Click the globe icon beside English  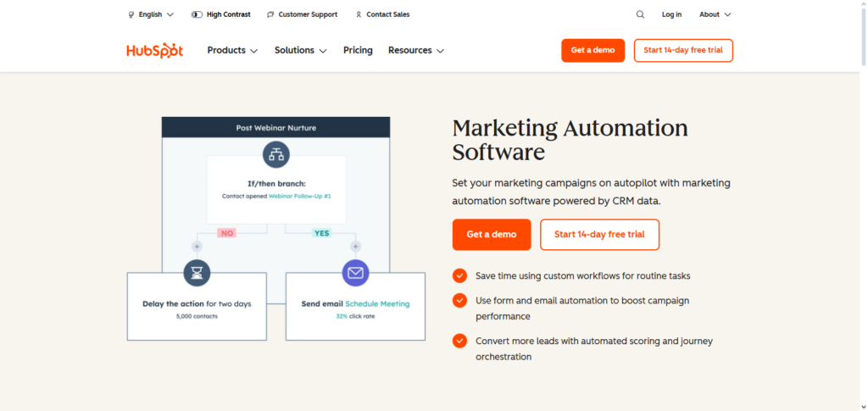tap(131, 15)
